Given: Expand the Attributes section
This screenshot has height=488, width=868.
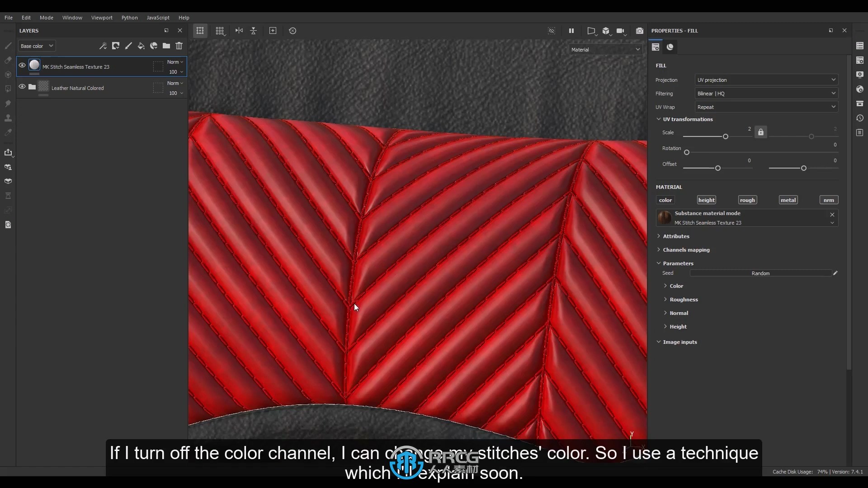Looking at the screenshot, I should [659, 236].
